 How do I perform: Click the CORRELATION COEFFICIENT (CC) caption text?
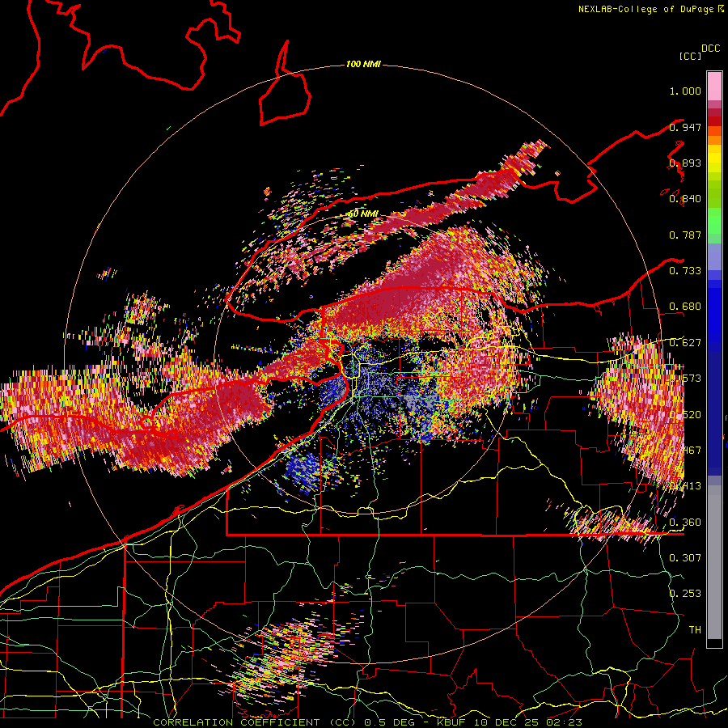[x=254, y=722]
